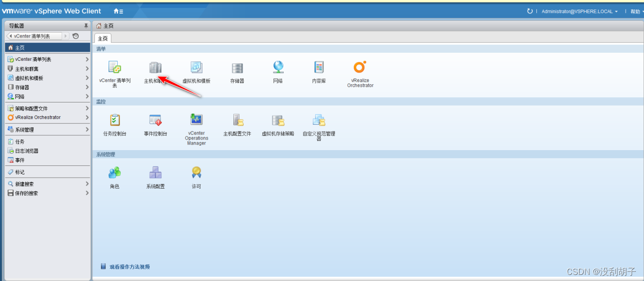Click the 监控 section header
This screenshot has width=644, height=281.
coord(368,101)
